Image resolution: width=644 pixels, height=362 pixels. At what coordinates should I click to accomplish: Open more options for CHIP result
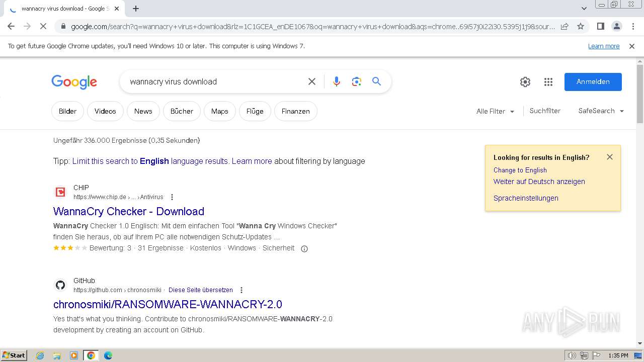[x=172, y=197]
